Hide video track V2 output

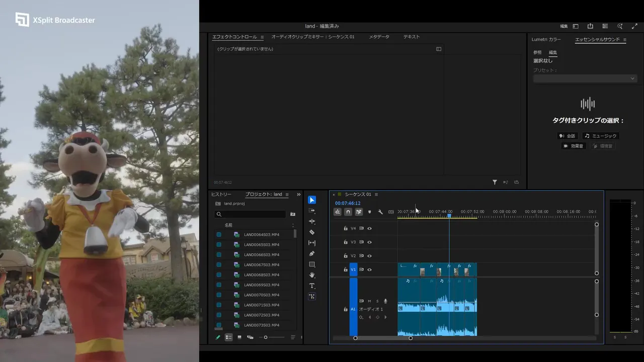369,256
